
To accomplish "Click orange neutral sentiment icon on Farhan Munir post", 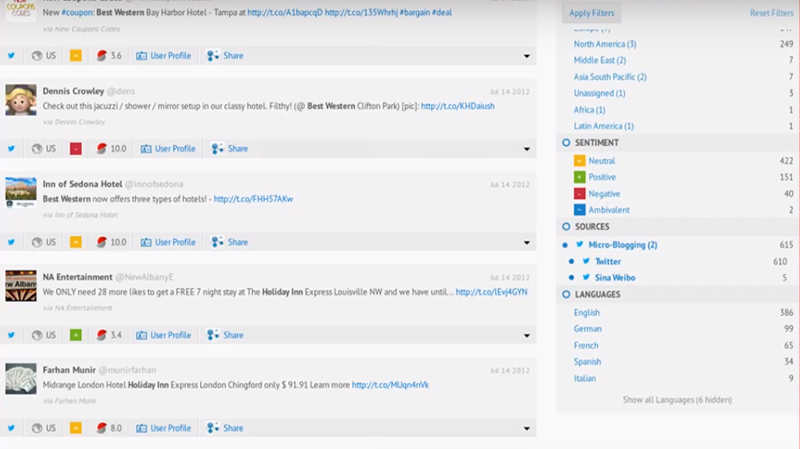I will [x=76, y=428].
